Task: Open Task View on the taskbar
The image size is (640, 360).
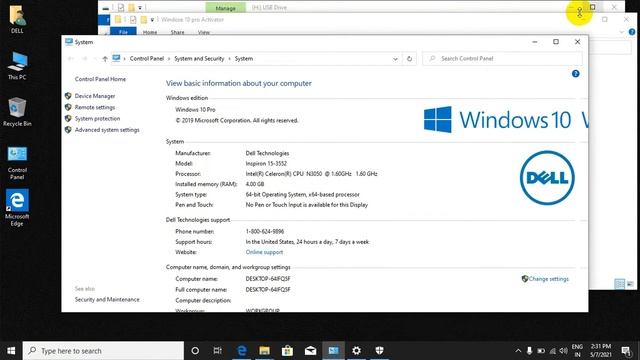Action: (x=218, y=351)
